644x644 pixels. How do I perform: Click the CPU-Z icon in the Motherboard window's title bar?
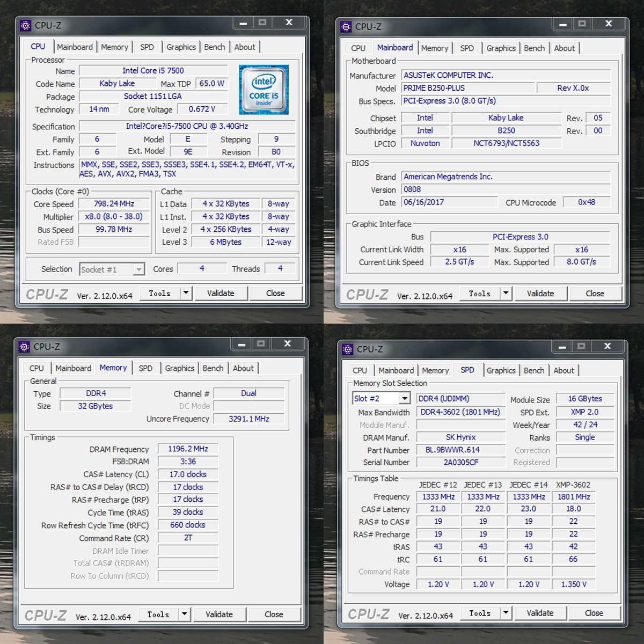click(346, 26)
